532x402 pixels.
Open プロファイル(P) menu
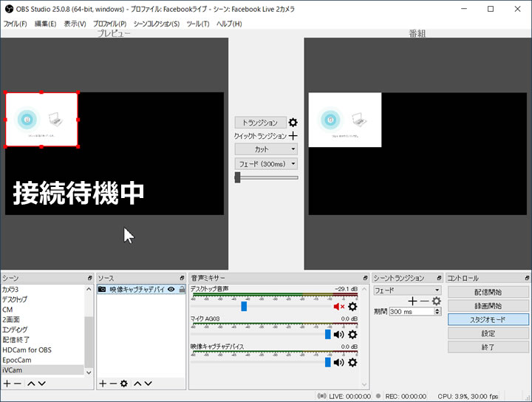point(110,24)
